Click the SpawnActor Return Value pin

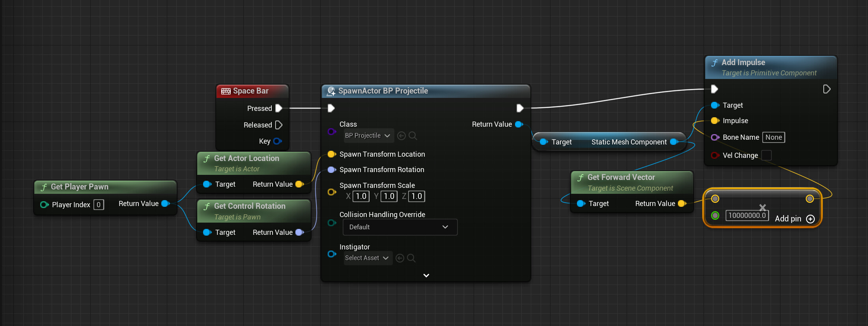(x=519, y=124)
